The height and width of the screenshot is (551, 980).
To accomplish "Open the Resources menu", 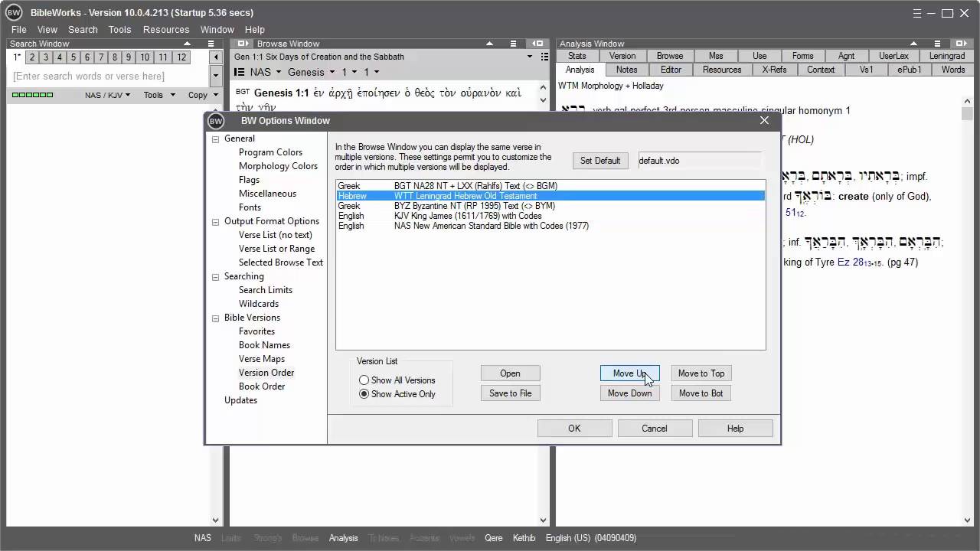I will tap(166, 29).
